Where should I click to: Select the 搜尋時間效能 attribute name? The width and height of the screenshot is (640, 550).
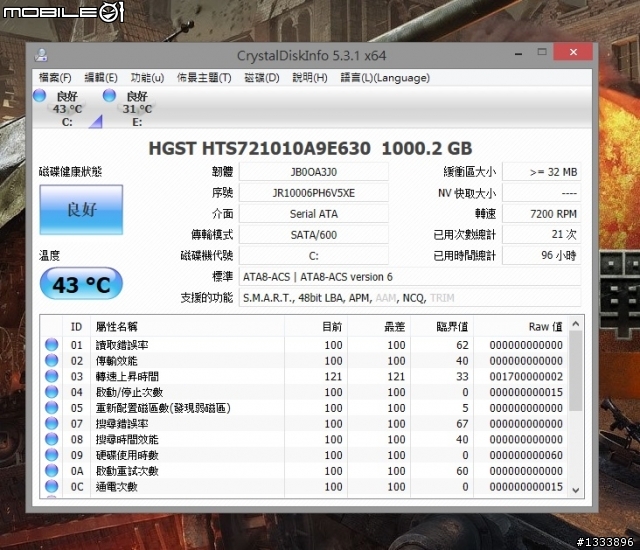(x=127, y=439)
